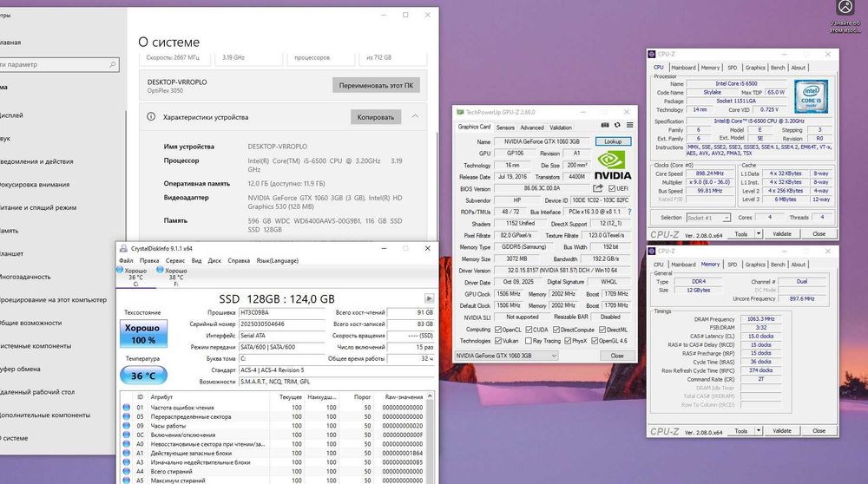This screenshot has width=868, height=484.
Task: Click the upper CPU-Z window title icon
Action: 652,54
